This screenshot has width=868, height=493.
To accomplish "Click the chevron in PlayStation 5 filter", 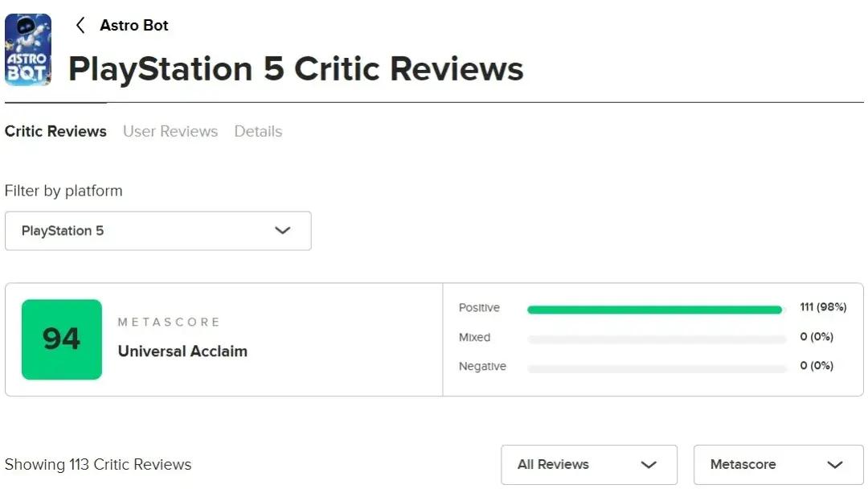I will [282, 231].
